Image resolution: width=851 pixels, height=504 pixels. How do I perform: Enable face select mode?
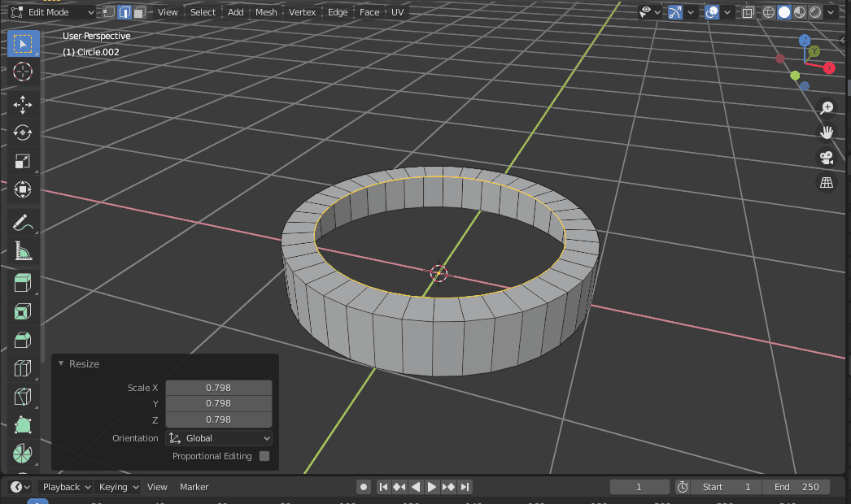coord(139,11)
